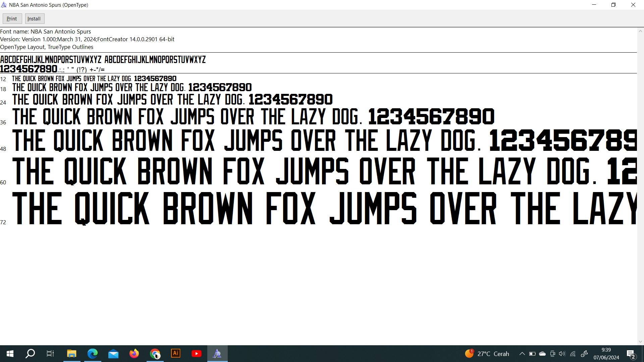644x362 pixels.
Task: Click the Print button
Action: tap(12, 19)
